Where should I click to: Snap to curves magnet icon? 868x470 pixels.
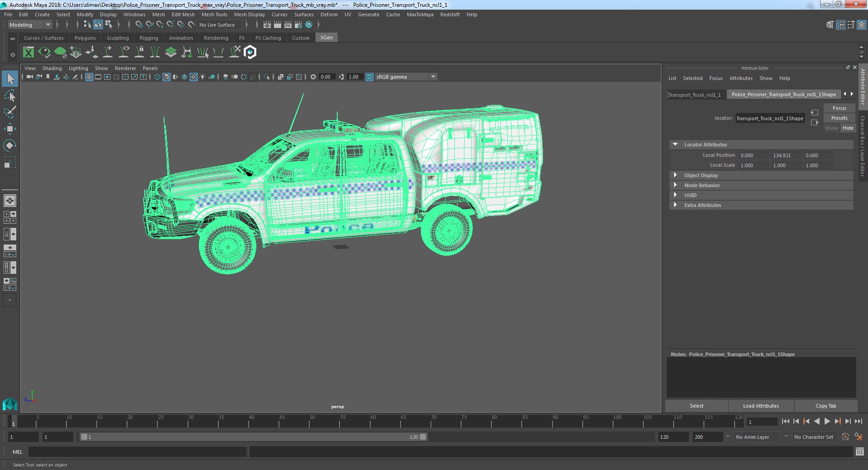(149, 25)
